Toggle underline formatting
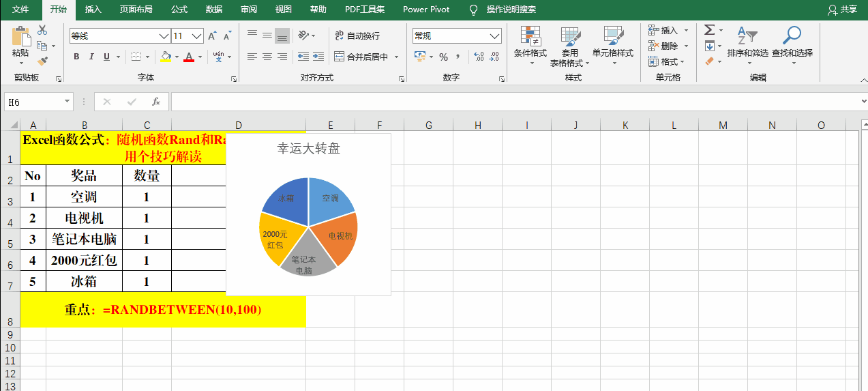 (x=106, y=57)
